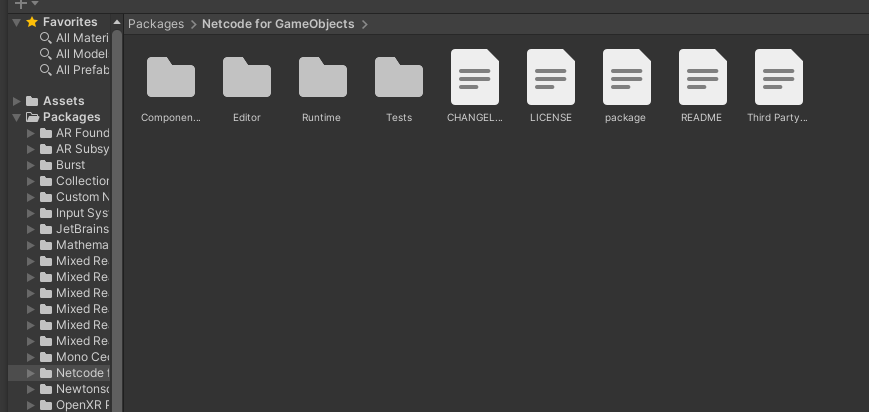Click the folder icon of the Netcode package row
This screenshot has height=412, width=869.
pyautogui.click(x=46, y=373)
